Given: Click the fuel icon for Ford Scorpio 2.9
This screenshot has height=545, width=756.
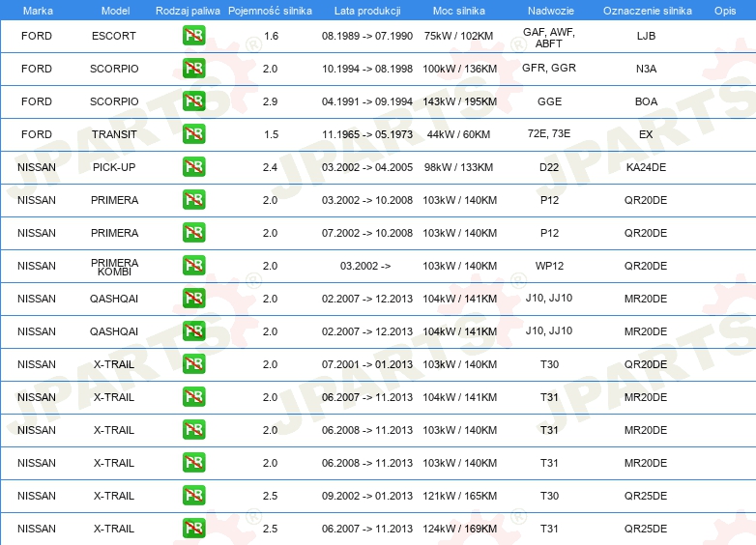Looking at the screenshot, I should (193, 101).
